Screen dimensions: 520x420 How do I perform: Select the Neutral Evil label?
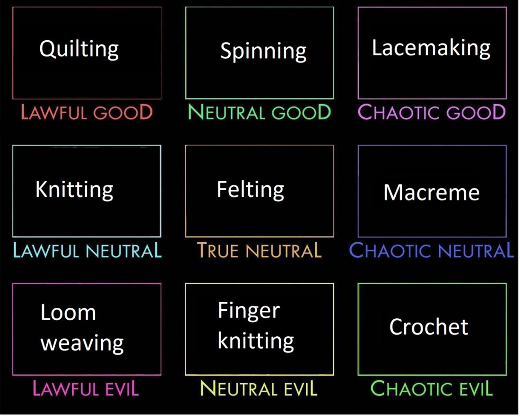[259, 389]
